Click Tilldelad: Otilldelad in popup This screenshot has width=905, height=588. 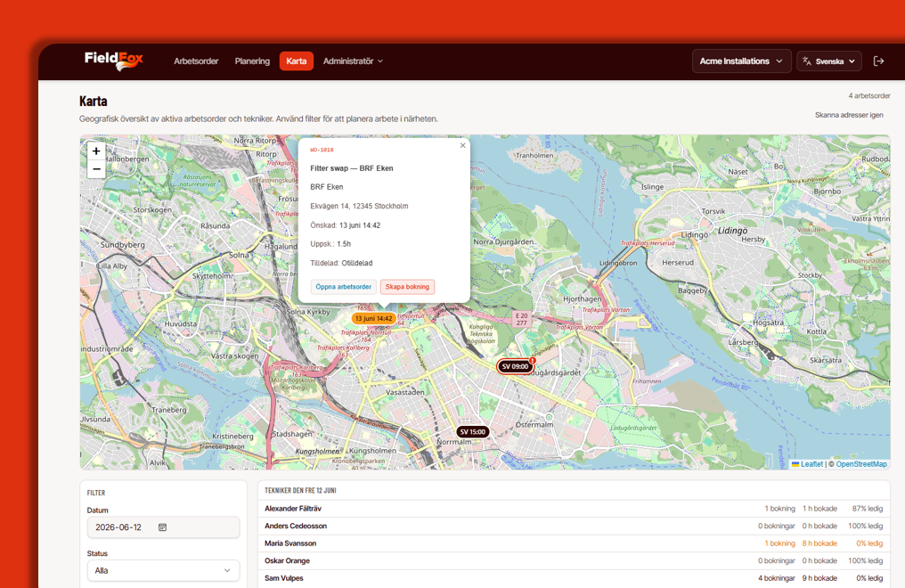tap(341, 263)
